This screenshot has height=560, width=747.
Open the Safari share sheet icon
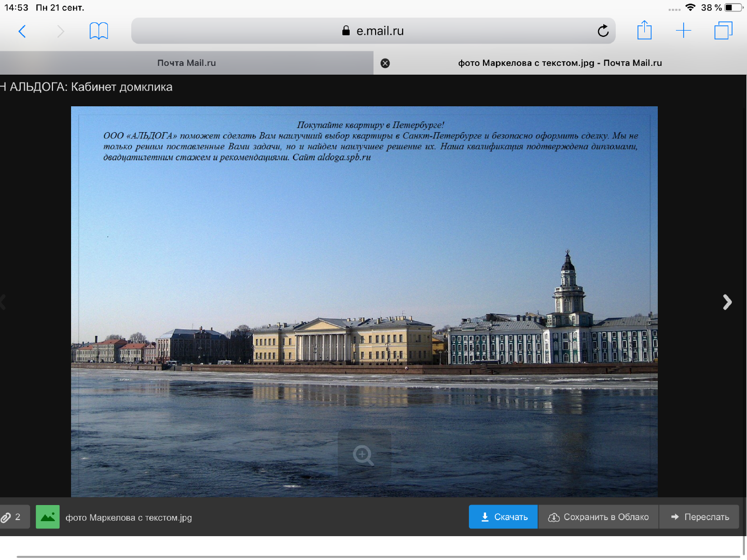click(x=644, y=31)
